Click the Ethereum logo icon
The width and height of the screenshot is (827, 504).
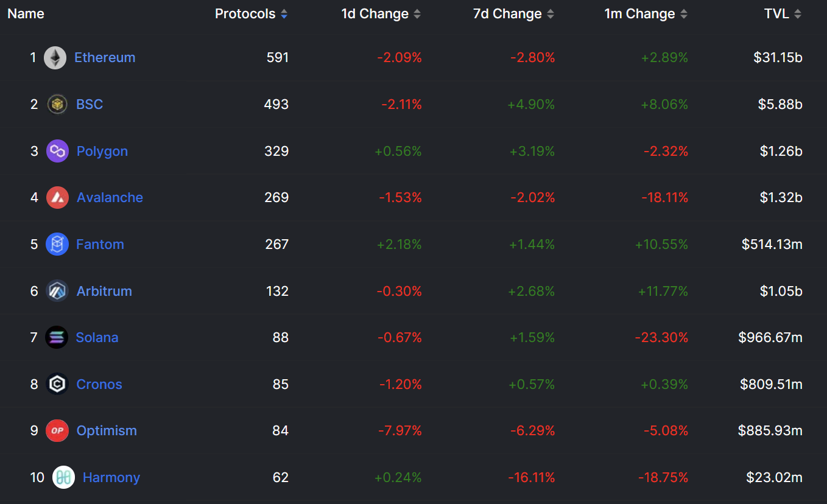pos(55,58)
